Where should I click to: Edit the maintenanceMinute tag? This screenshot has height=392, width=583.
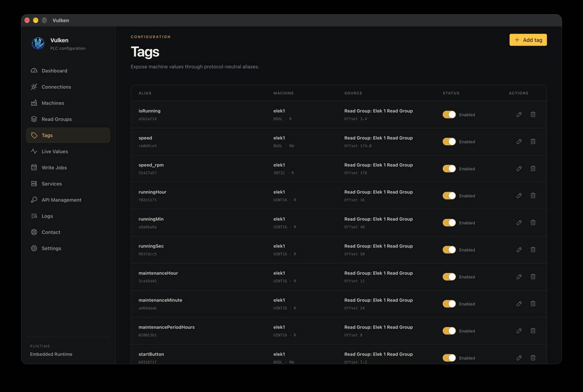click(519, 304)
